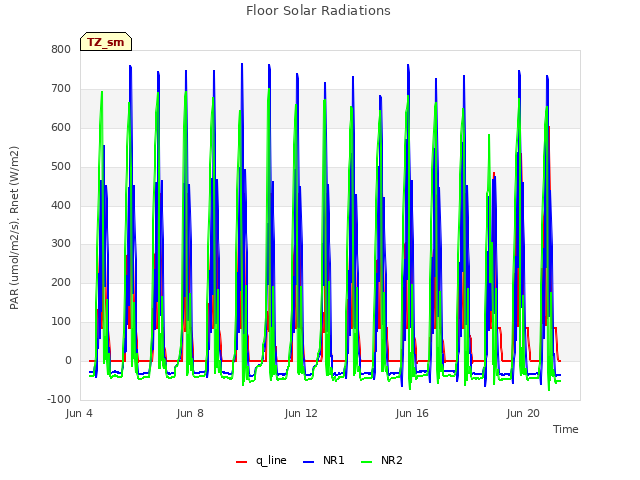Click the 400 y-axis tick label
Screen dimensions: 640x480
[61, 205]
